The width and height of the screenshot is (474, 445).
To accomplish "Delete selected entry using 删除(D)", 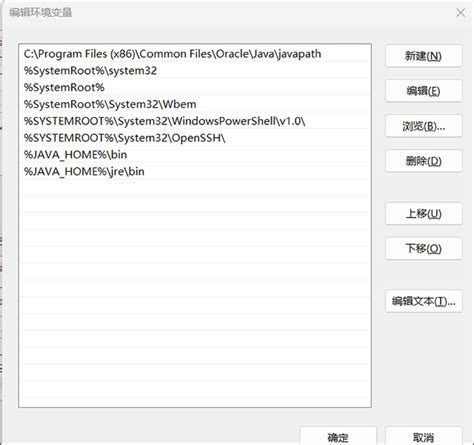I will click(x=423, y=161).
